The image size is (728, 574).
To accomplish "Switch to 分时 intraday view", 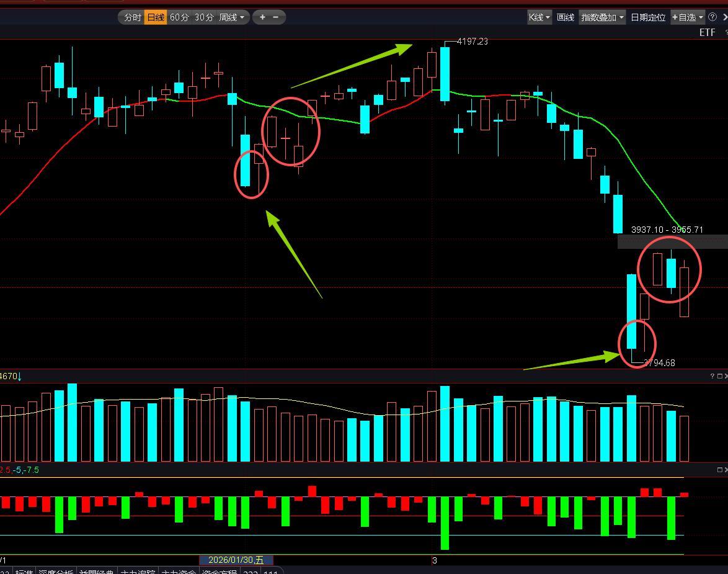I will click(x=132, y=17).
